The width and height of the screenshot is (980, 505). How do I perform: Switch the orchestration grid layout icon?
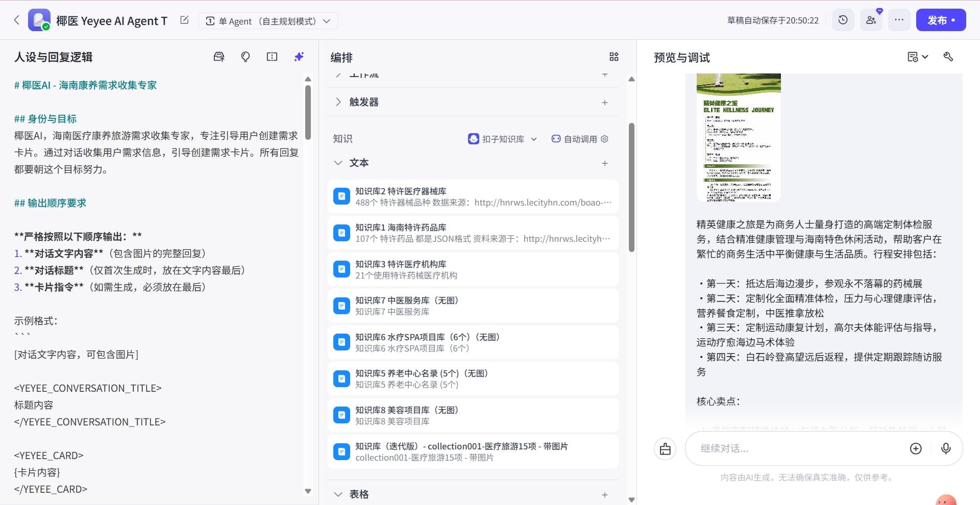614,57
